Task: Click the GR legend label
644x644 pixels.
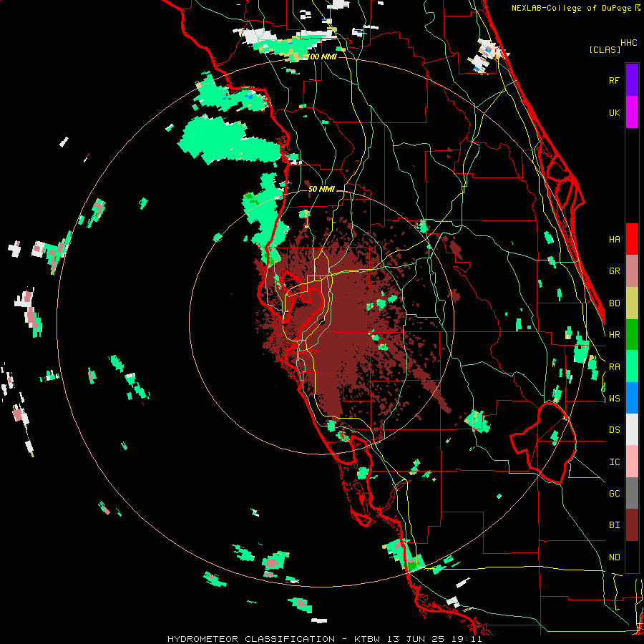Action: click(x=614, y=270)
